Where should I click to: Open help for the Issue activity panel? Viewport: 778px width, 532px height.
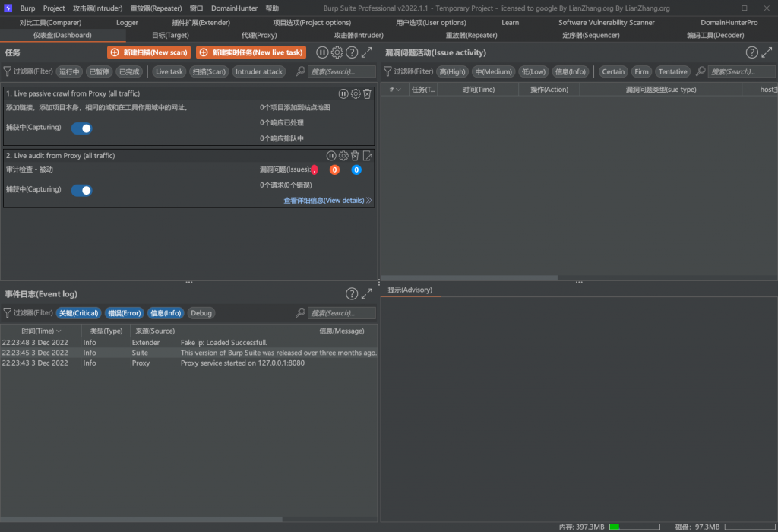click(751, 52)
